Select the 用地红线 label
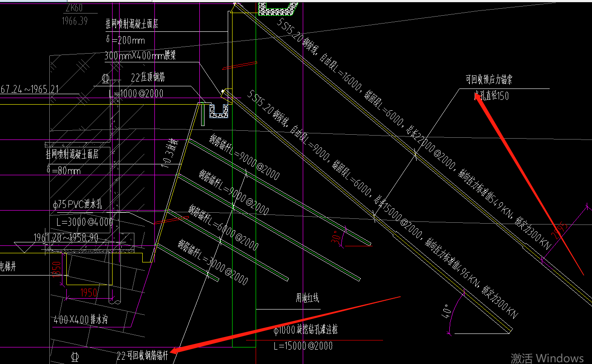Screen dimensions: 592x364 click(x=308, y=298)
